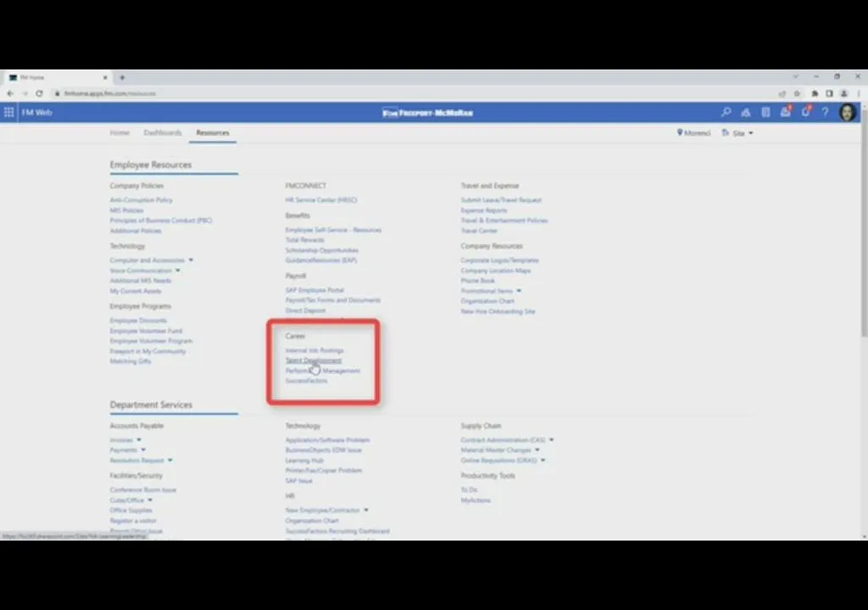Close the FM Home browser tab
Image resolution: width=868 pixels, height=610 pixels.
(x=105, y=77)
